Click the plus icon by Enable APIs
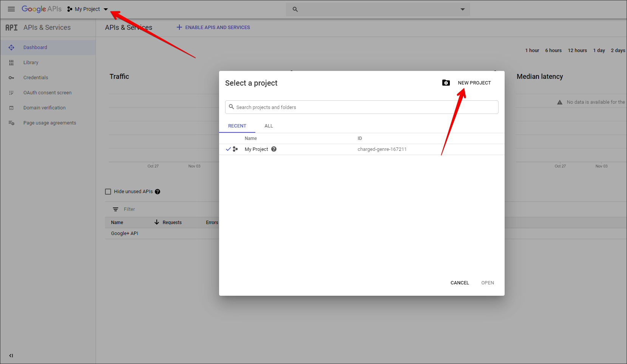The image size is (627, 364). coord(179,27)
